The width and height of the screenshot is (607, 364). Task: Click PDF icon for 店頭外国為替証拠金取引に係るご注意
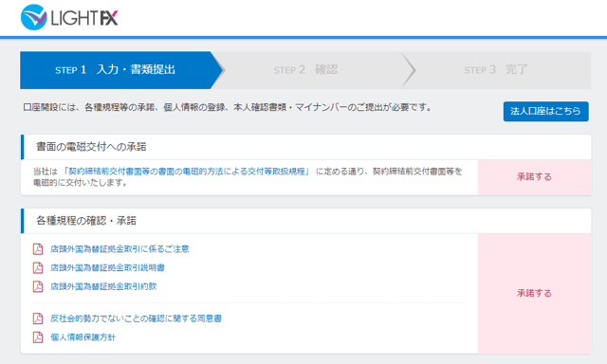pyautogui.click(x=38, y=249)
